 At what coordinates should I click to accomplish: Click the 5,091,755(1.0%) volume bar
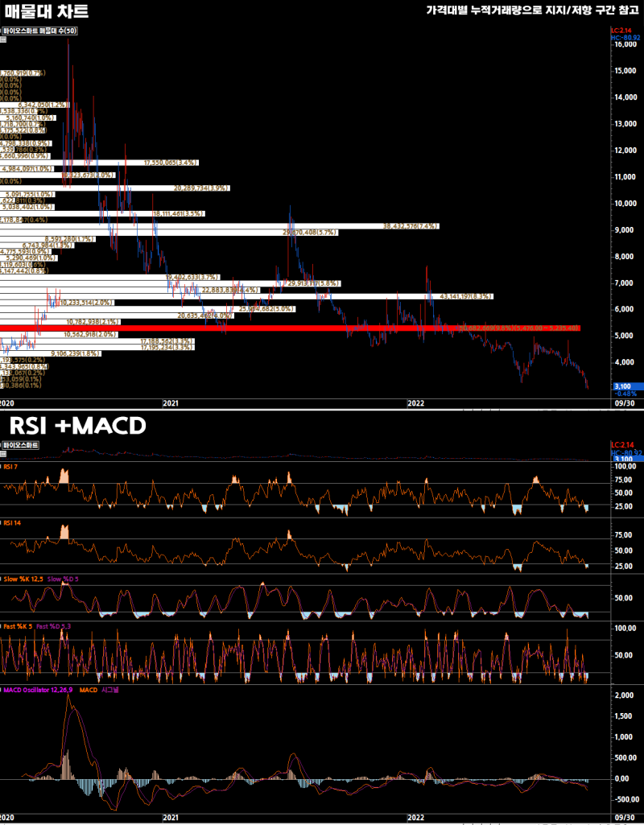(28, 194)
